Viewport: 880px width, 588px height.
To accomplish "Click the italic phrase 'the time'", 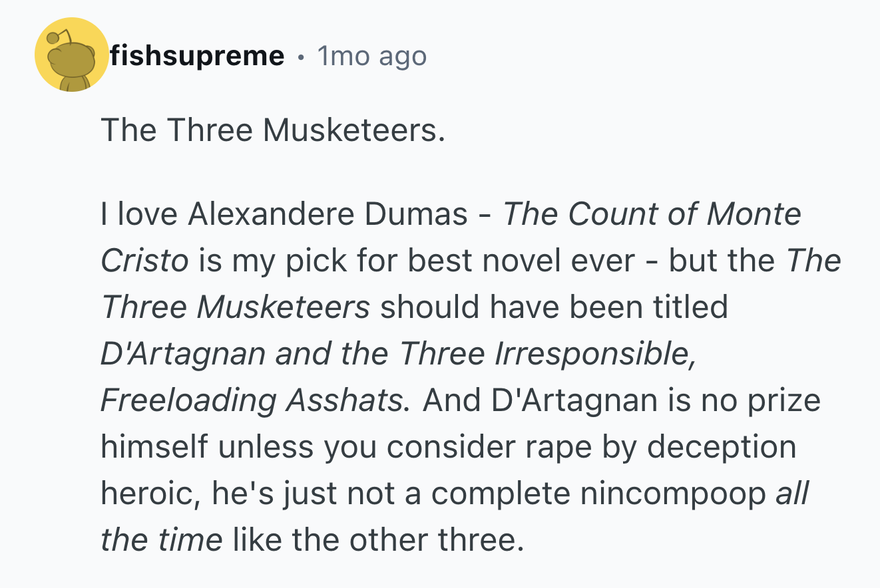I will tap(162, 540).
